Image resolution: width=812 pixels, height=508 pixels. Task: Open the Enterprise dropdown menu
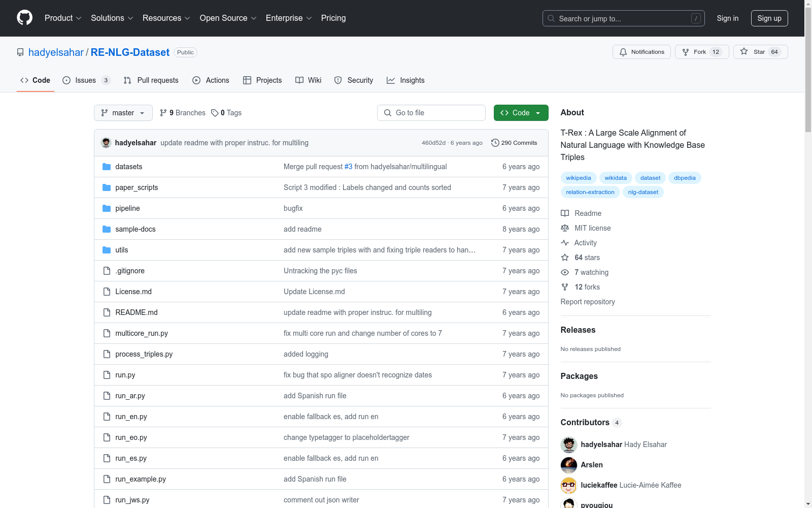(289, 18)
